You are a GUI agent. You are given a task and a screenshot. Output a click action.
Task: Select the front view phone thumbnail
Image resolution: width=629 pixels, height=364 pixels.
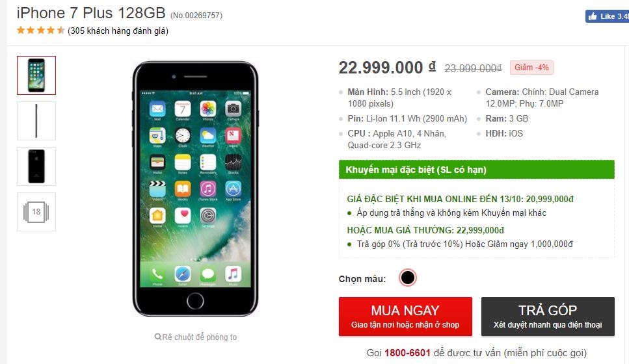click(36, 75)
